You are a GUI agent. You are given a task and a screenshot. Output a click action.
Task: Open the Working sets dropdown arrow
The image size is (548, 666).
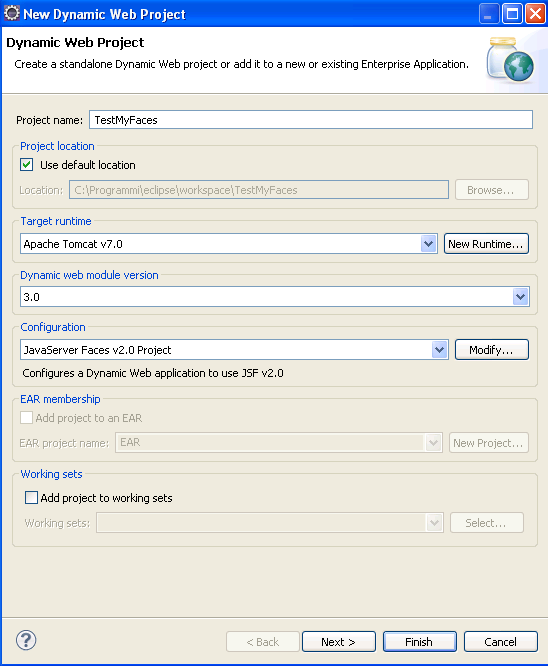click(434, 522)
